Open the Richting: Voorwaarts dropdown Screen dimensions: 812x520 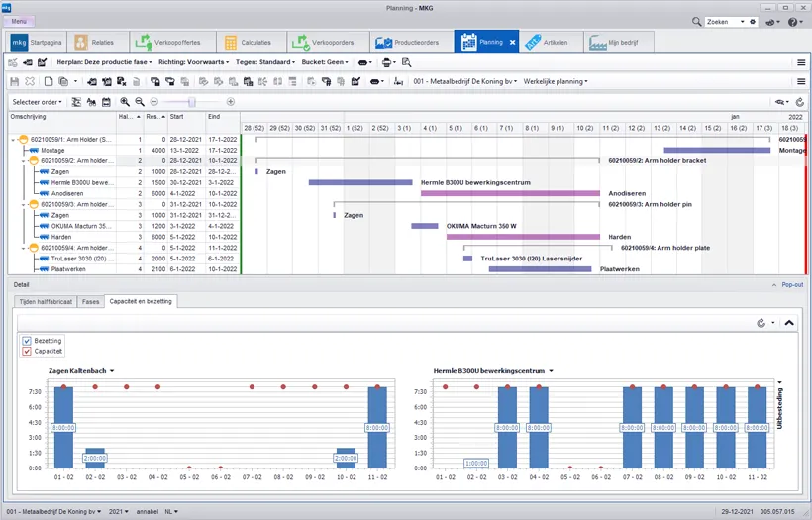(194, 62)
